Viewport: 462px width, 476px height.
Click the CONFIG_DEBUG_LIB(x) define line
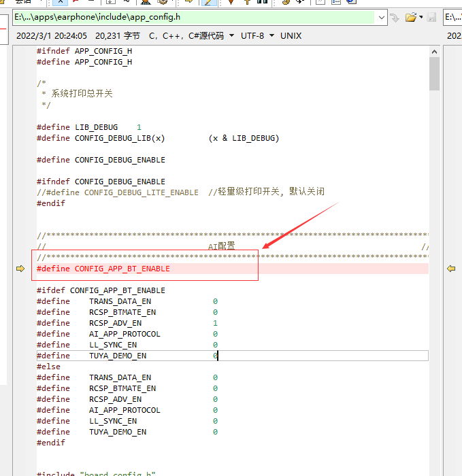pyautogui.click(x=158, y=138)
